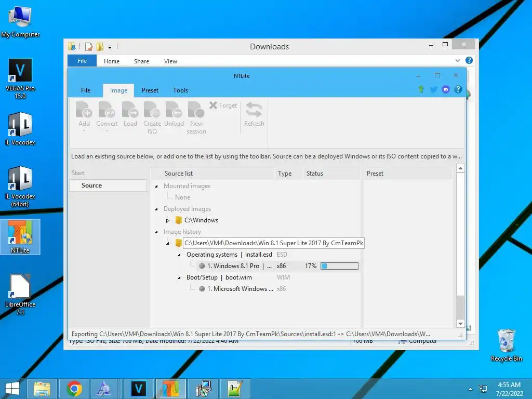The width and height of the screenshot is (532, 399).
Task: Open Downloads window File tab
Action: tap(82, 61)
